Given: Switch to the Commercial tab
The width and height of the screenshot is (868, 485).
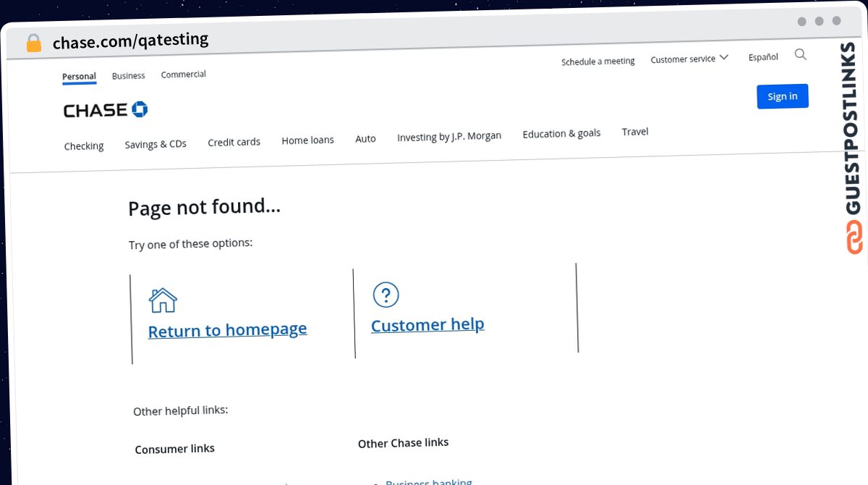Looking at the screenshot, I should [x=183, y=74].
